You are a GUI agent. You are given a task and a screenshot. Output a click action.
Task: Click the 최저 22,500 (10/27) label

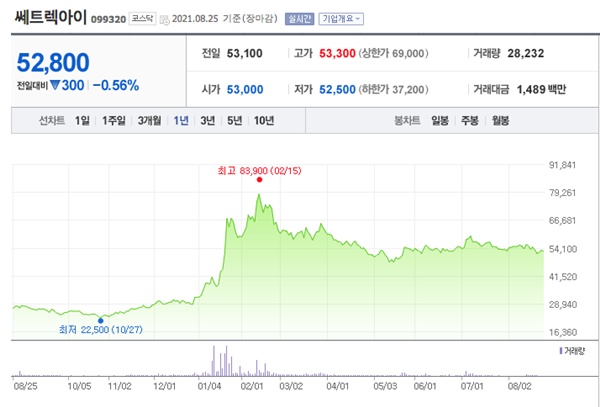101,330
